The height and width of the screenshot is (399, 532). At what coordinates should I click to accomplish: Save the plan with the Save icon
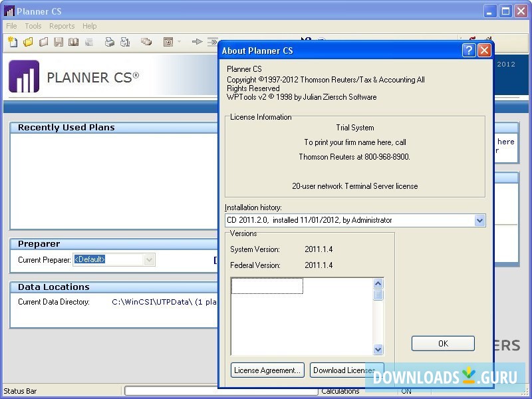coord(59,42)
